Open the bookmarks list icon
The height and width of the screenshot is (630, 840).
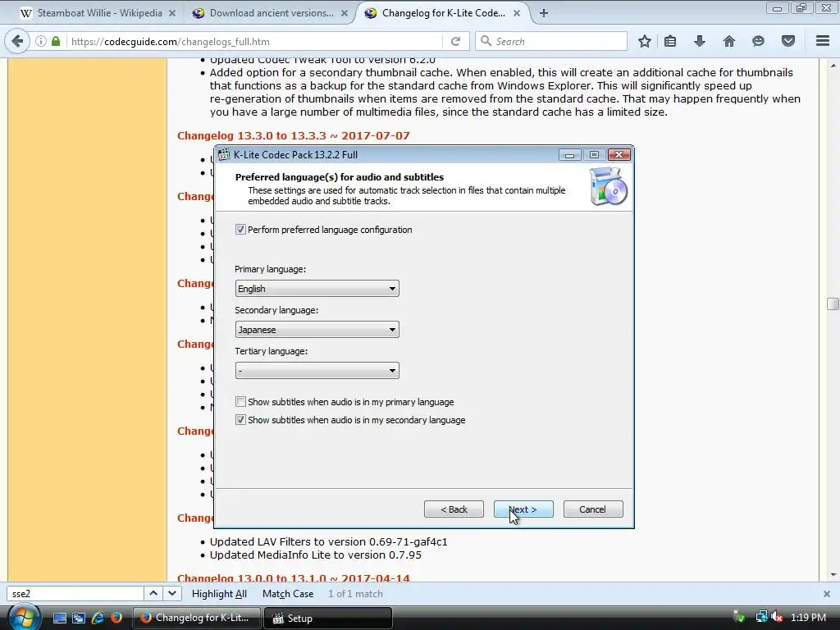click(x=670, y=41)
